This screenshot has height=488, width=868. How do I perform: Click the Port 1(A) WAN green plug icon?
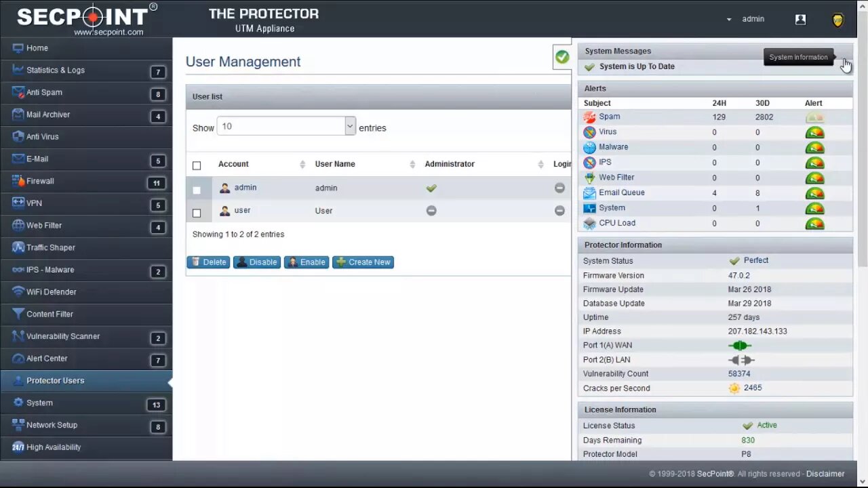pyautogui.click(x=740, y=346)
